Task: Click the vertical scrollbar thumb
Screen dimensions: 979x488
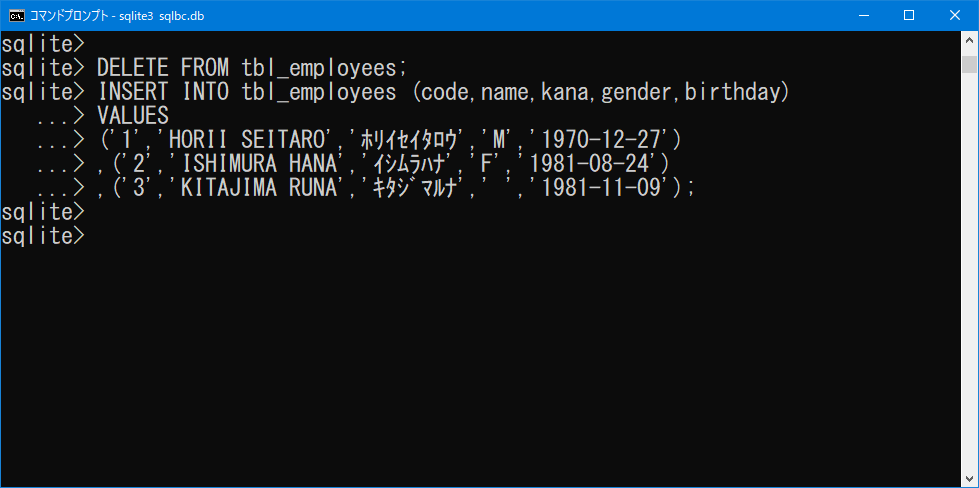Action: click(969, 64)
